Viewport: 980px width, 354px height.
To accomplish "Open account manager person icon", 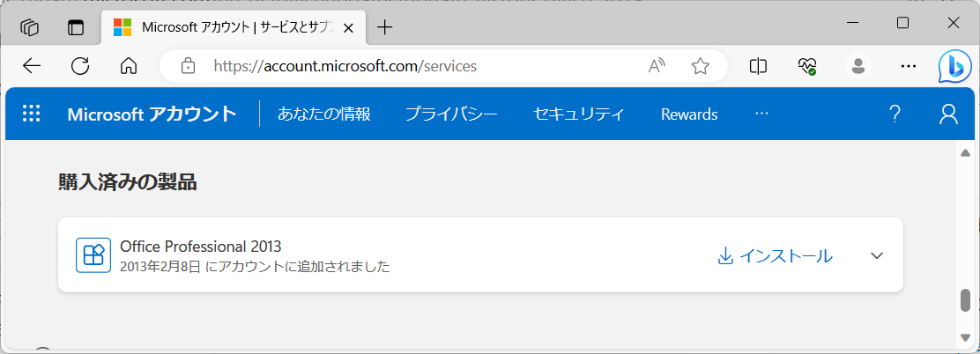I will tap(948, 114).
